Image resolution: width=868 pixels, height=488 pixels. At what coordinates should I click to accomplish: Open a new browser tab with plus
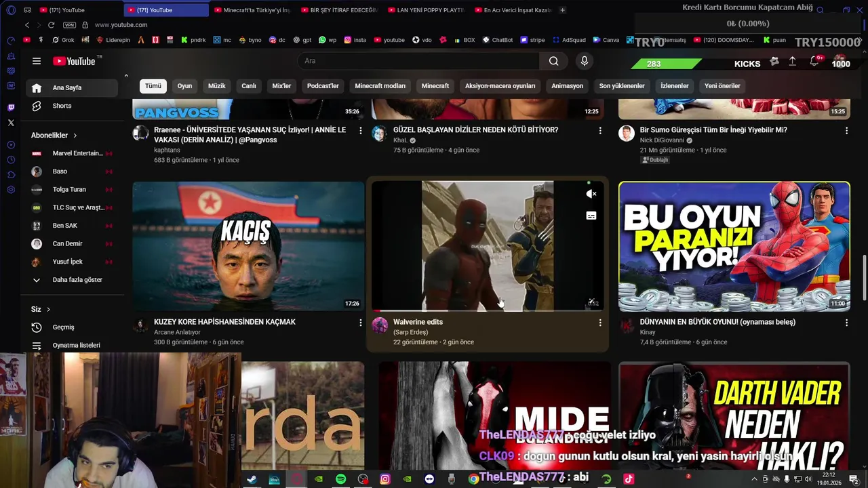click(x=562, y=10)
